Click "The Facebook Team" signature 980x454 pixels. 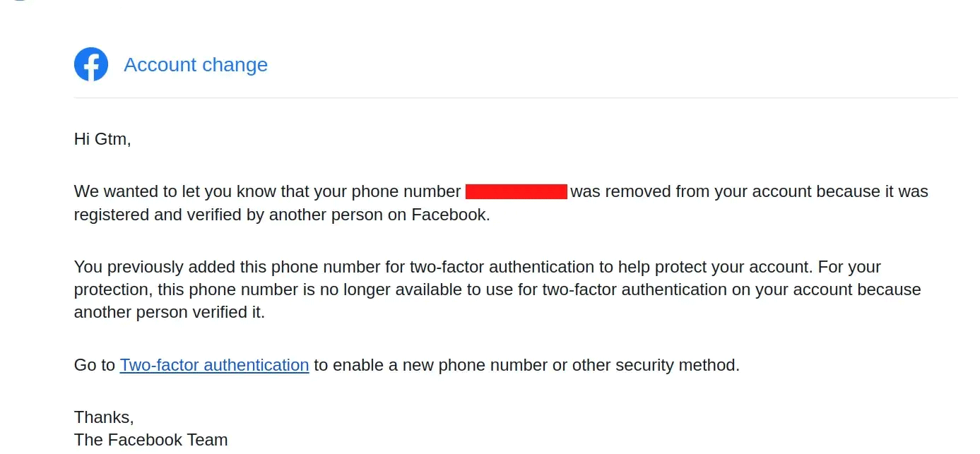pos(150,440)
